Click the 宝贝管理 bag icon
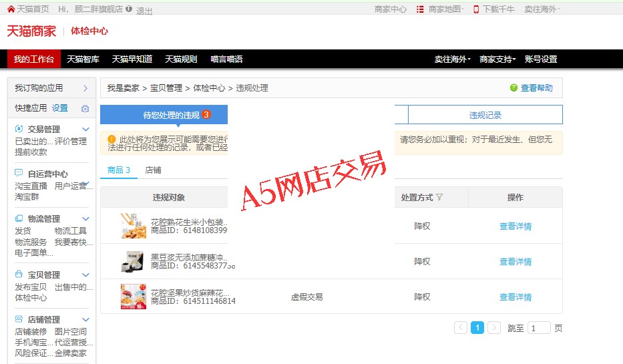The image size is (623, 364). click(19, 275)
